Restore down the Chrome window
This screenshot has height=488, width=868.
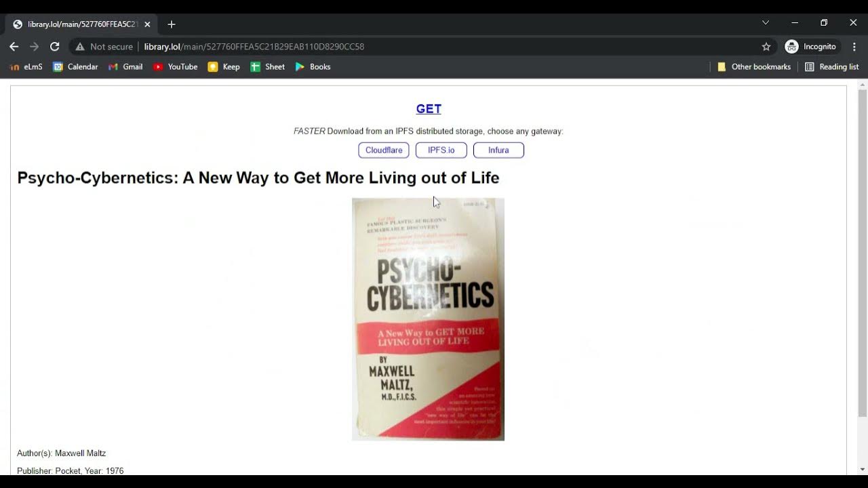click(x=824, y=22)
